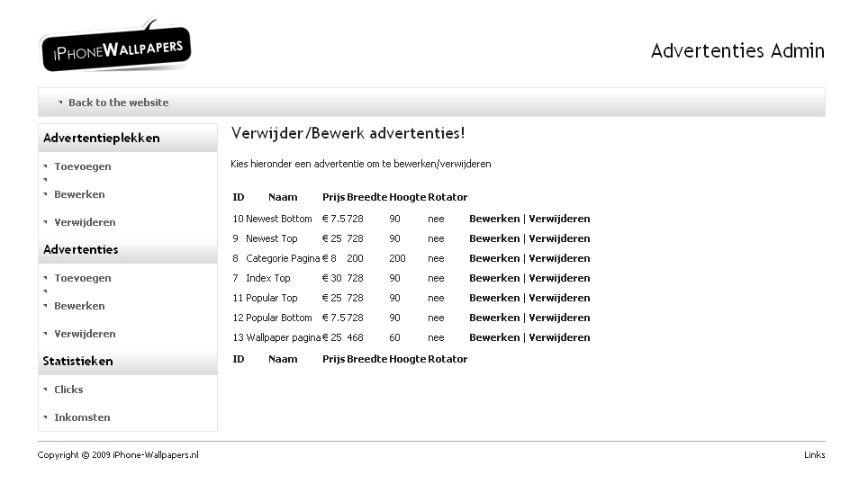868x493 pixels.
Task: Click Bewerken for Wallpaper pagina
Action: 494,337
